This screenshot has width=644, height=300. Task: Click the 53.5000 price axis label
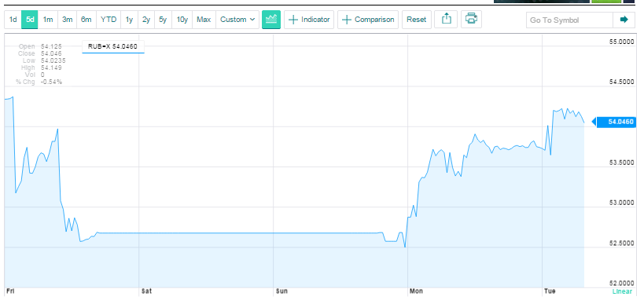[621, 163]
